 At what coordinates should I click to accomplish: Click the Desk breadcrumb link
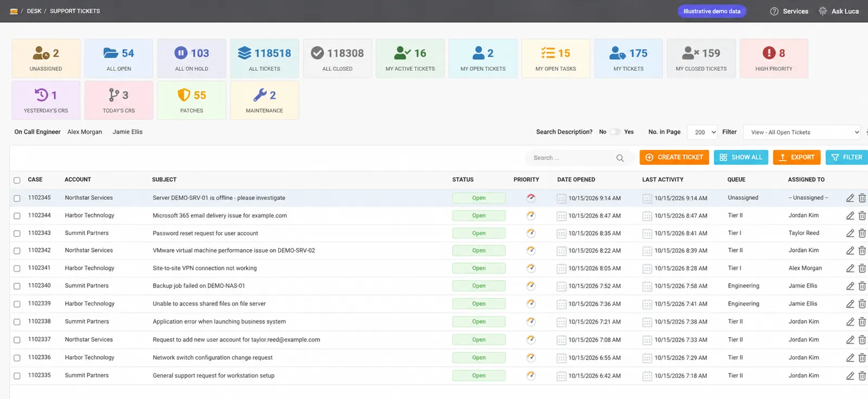point(34,11)
